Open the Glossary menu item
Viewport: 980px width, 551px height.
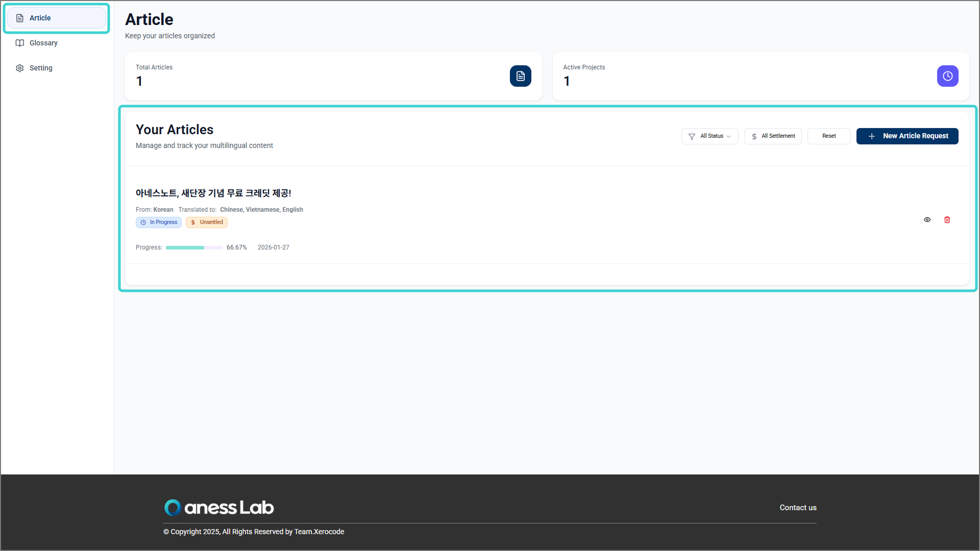coord(43,43)
